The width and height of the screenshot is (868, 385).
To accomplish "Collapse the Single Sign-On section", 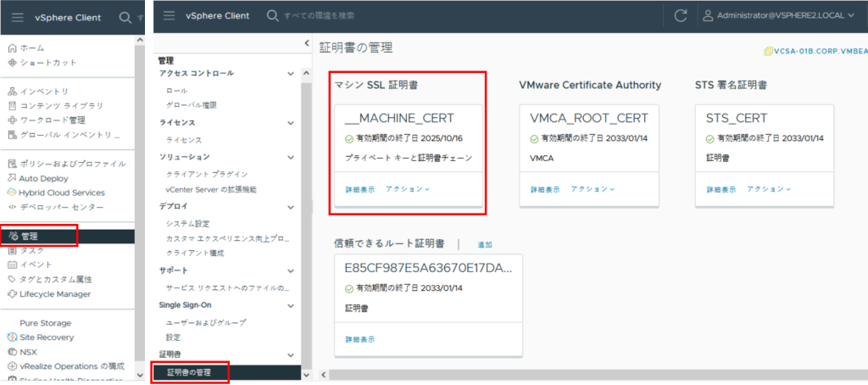I will tap(291, 305).
